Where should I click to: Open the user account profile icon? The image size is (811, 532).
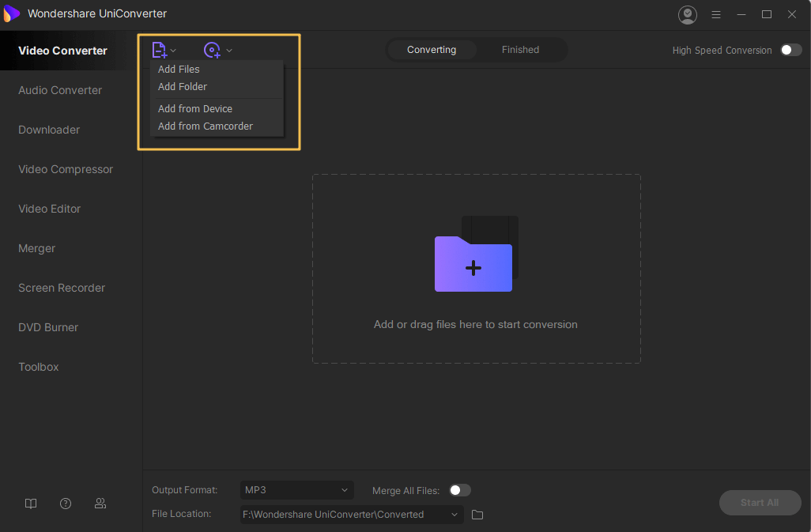[688, 14]
